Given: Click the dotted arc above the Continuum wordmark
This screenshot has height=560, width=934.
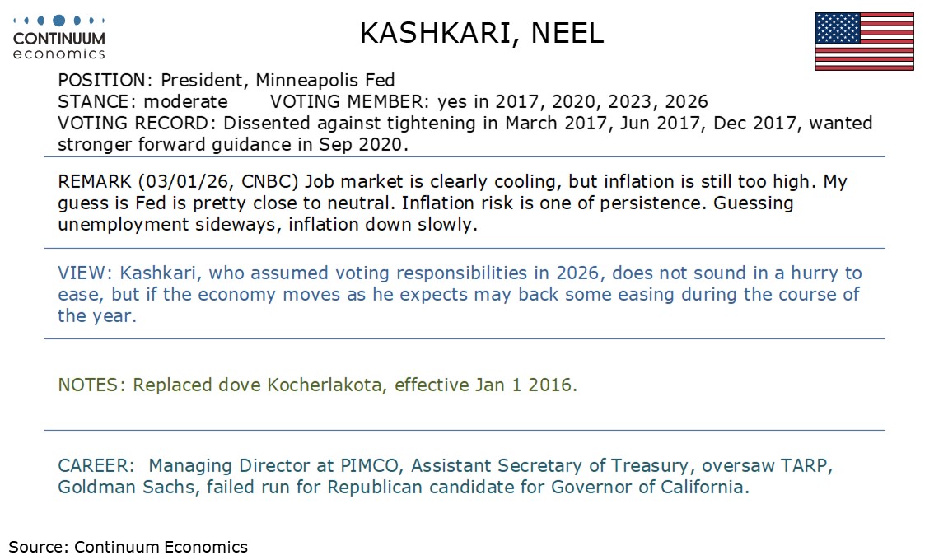Looking at the screenshot, I should point(58,20).
